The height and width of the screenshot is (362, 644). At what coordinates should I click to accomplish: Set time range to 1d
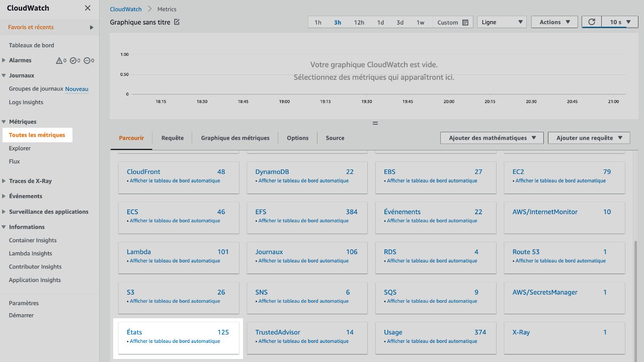coord(381,22)
